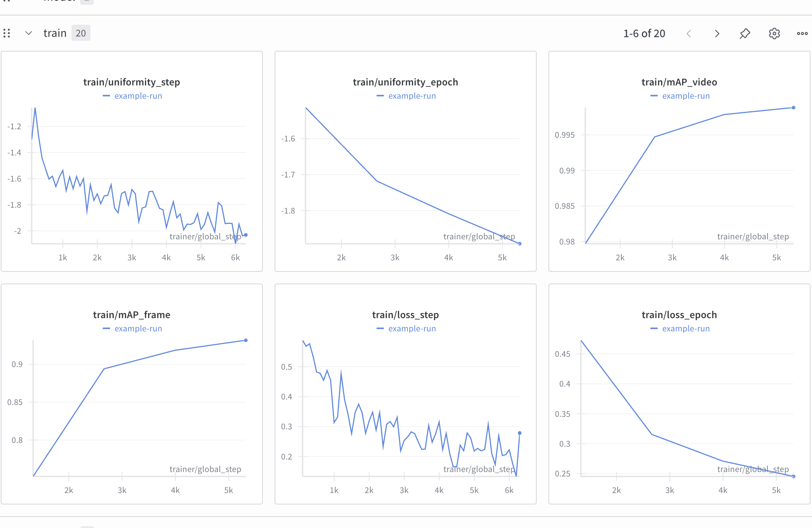Pin the train section
The height and width of the screenshot is (528, 812).
745,34
